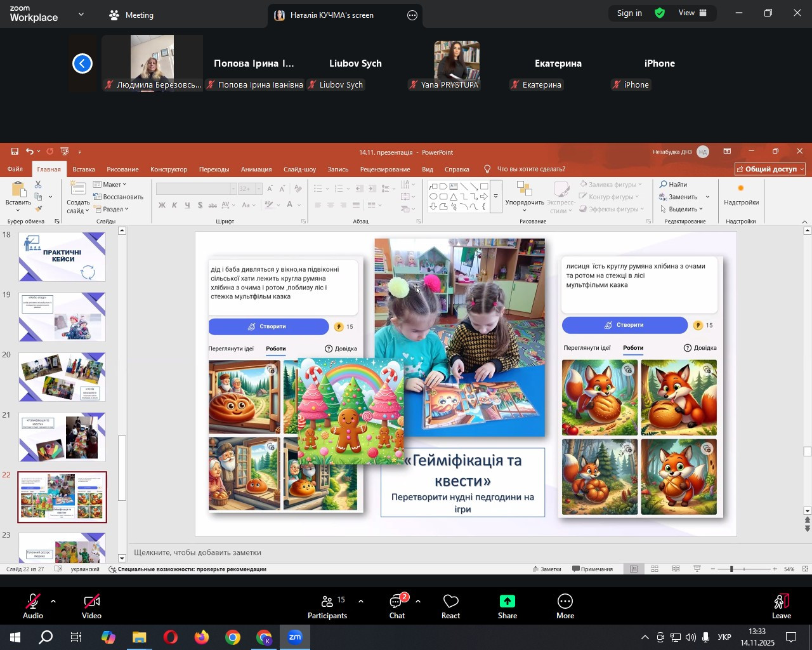Screen dimensions: 812x650
Task: Expand the participants options arrow
Action: pyautogui.click(x=361, y=601)
